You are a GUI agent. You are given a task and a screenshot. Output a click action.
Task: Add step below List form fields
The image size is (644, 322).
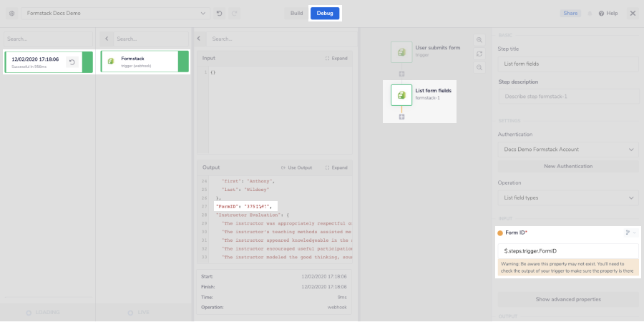pyautogui.click(x=401, y=117)
